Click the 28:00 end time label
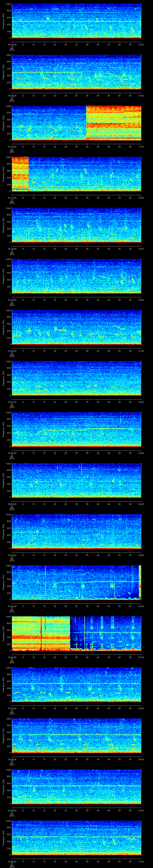The image size is (153, 868). [141, 708]
